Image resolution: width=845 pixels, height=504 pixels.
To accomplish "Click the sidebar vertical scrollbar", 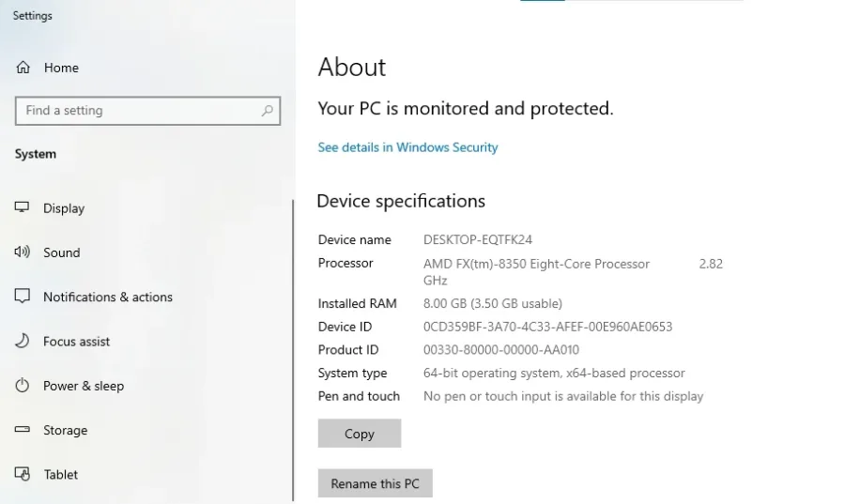I will pos(293,347).
